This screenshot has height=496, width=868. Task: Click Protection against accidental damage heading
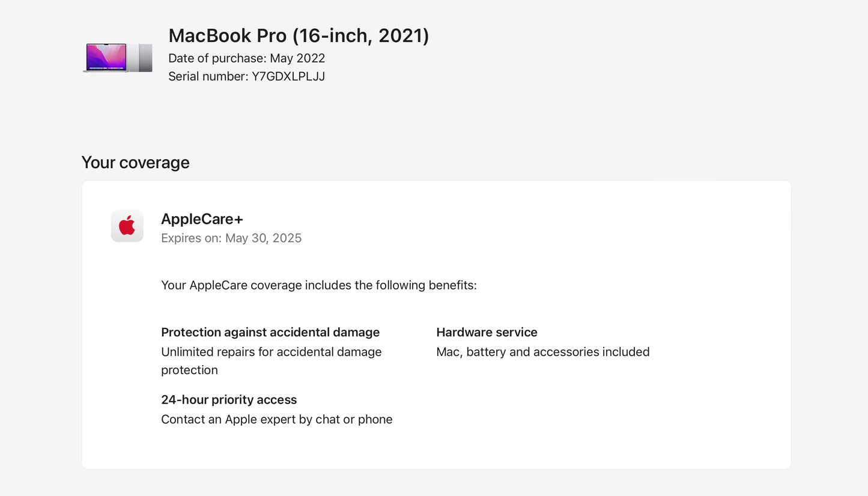click(x=270, y=332)
